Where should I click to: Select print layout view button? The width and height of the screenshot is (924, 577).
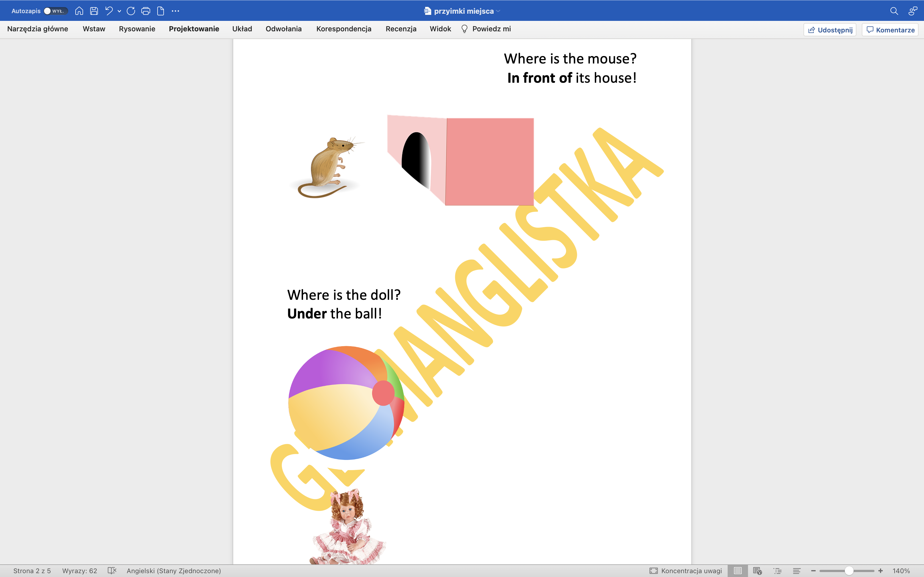click(738, 570)
